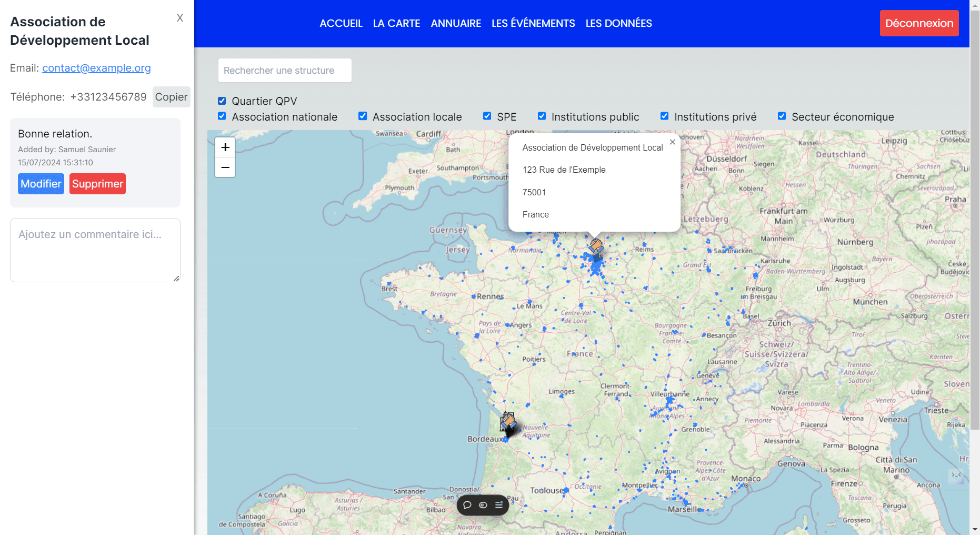Close the Association details side panel
Screen dimensions: 980x535
[180, 18]
